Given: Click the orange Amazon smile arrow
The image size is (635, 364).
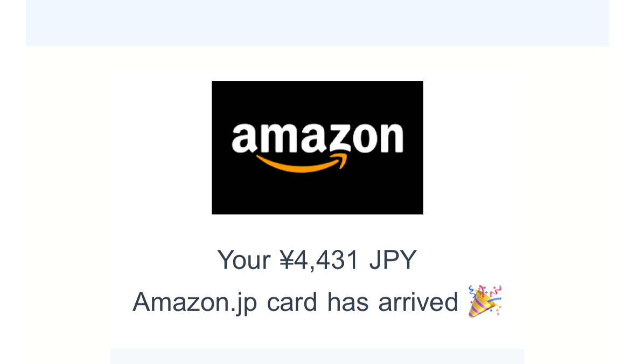Looking at the screenshot, I should pyautogui.click(x=302, y=163).
